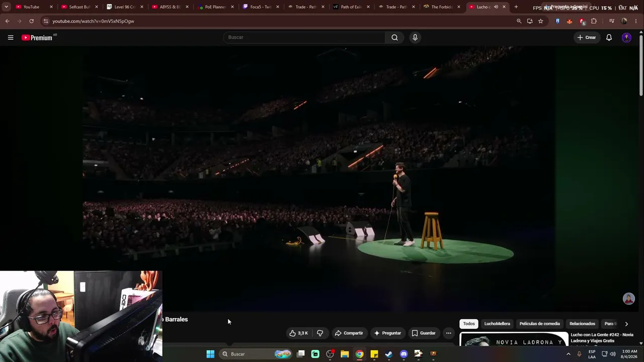644x362 pixels.
Task: Open the ESP LAA language switcher
Action: tap(592, 354)
